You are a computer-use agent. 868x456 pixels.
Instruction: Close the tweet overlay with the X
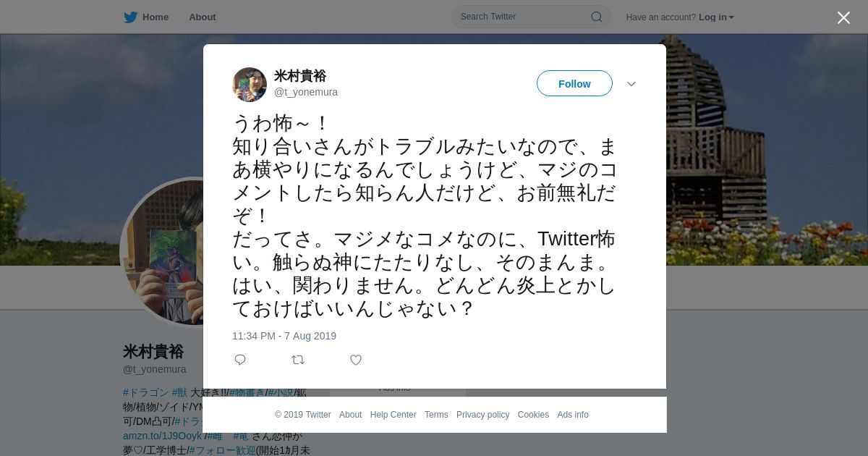(843, 17)
